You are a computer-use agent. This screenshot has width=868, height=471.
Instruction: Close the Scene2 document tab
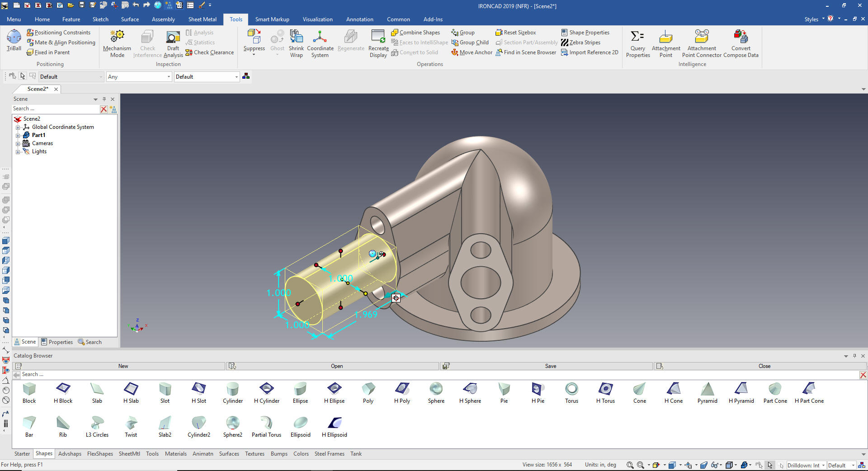[56, 89]
